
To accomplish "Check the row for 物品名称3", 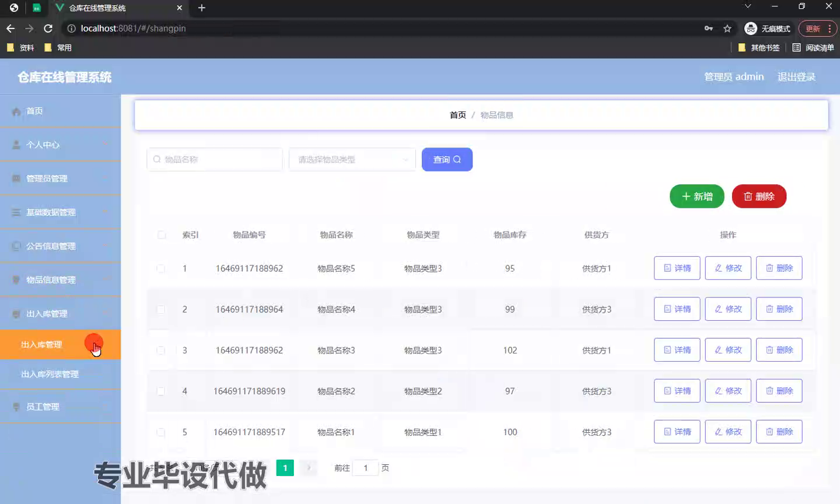I will tap(160, 350).
